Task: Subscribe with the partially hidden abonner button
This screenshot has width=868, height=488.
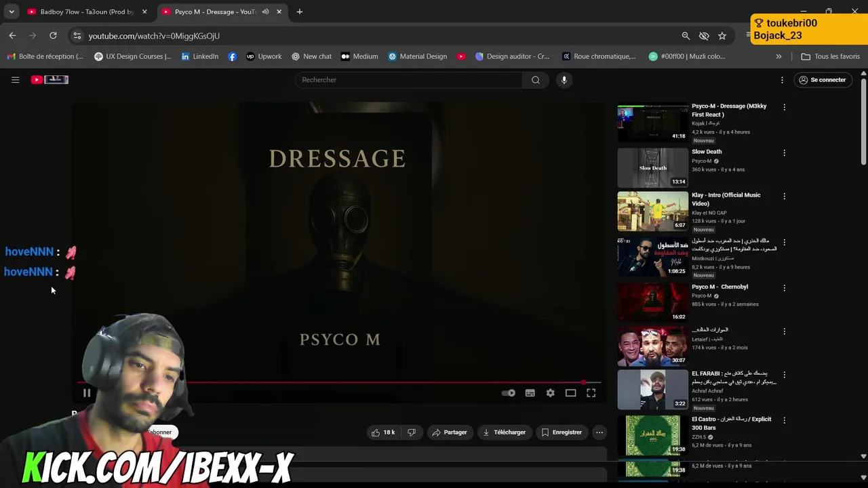Action: (161, 432)
